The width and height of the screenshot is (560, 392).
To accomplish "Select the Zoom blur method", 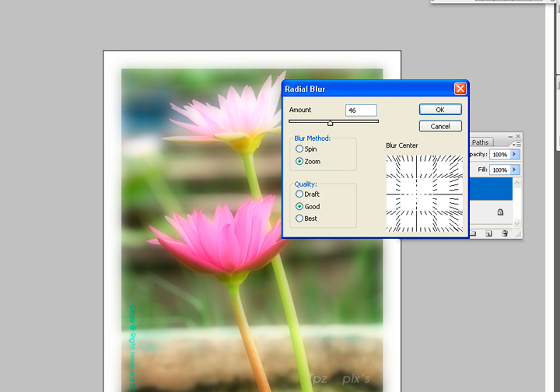I will [299, 162].
